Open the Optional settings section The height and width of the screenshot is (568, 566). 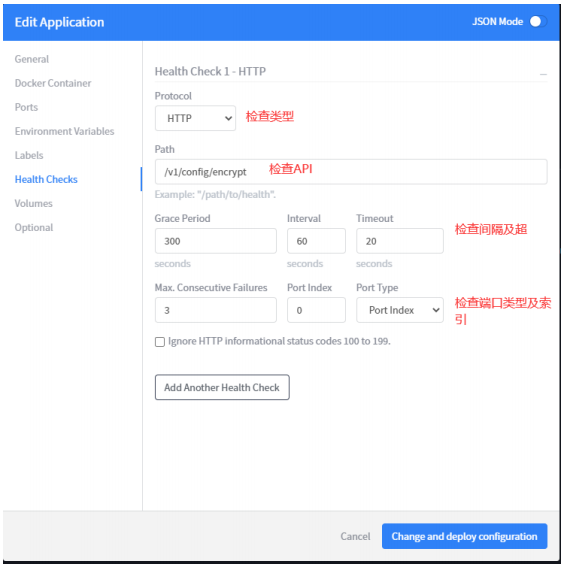[x=34, y=227]
